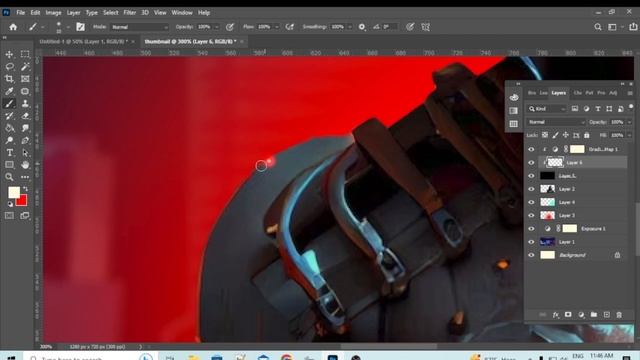The width and height of the screenshot is (640, 360).
Task: Click the lock all padlock icon
Action: 587,135
